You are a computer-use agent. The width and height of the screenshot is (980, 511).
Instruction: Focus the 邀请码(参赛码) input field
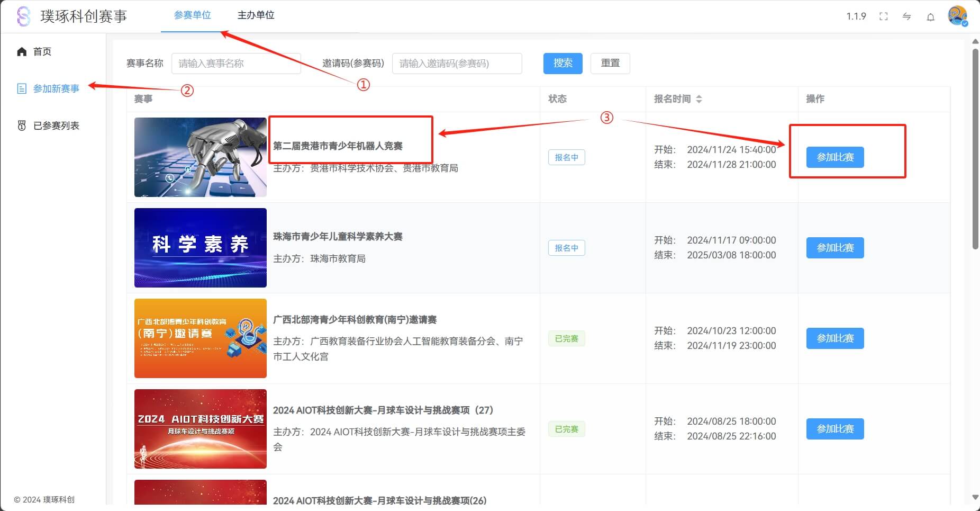[457, 64]
